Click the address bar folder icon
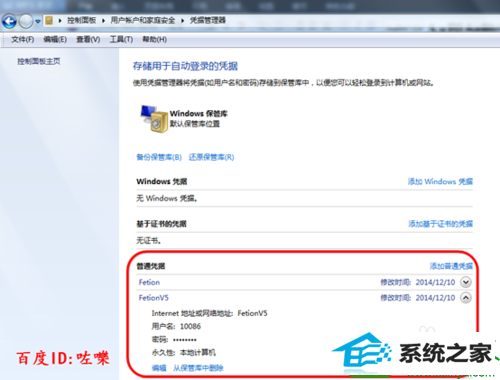This screenshot has height=380, width=500. pyautogui.click(x=49, y=21)
